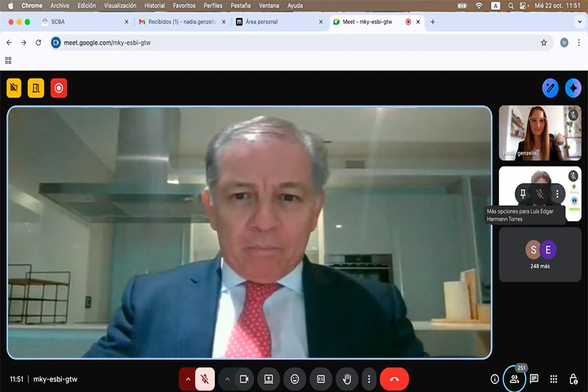Show meeting details info icon
588x392 pixels.
(x=495, y=379)
